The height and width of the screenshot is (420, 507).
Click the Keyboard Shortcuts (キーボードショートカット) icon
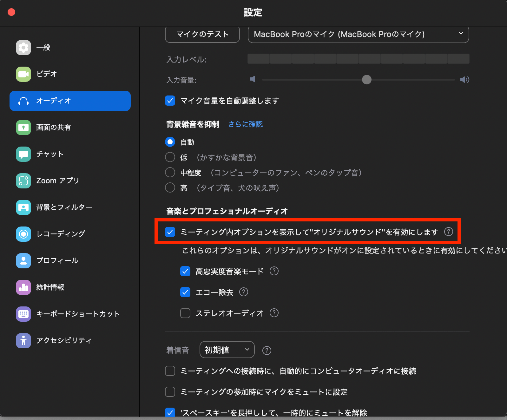23,314
